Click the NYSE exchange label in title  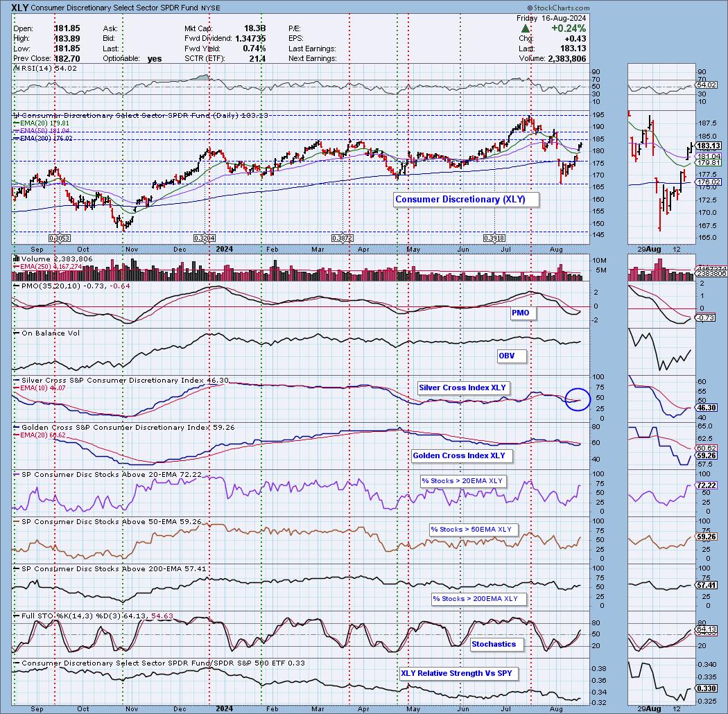(x=211, y=8)
